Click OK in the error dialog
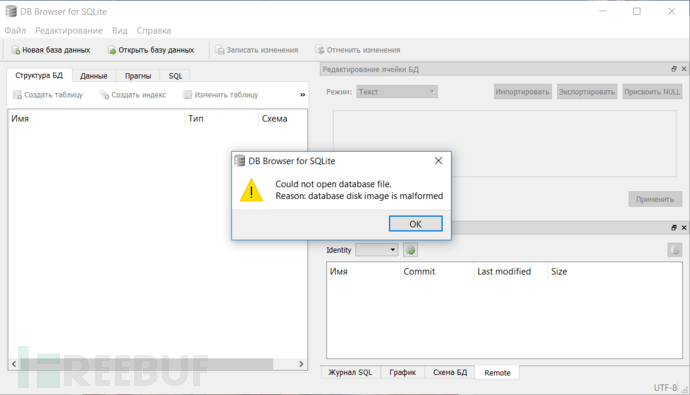This screenshot has height=395, width=690. click(415, 223)
